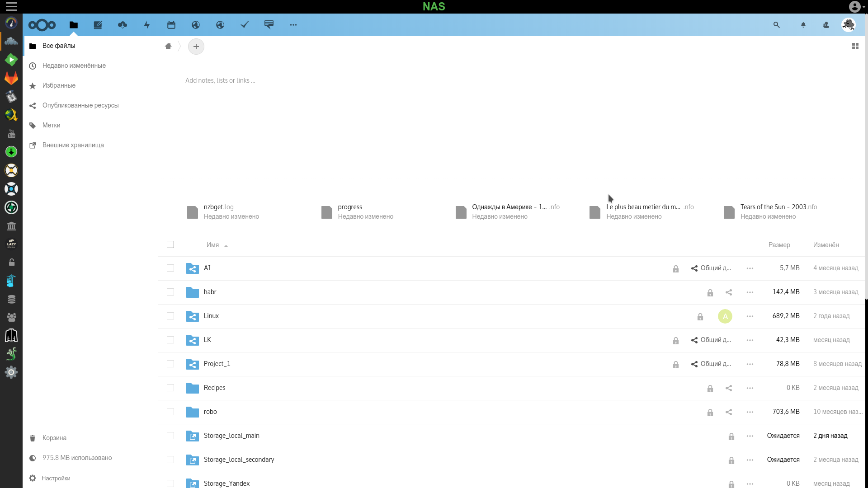Open the Talk chat app icon

point(269,25)
